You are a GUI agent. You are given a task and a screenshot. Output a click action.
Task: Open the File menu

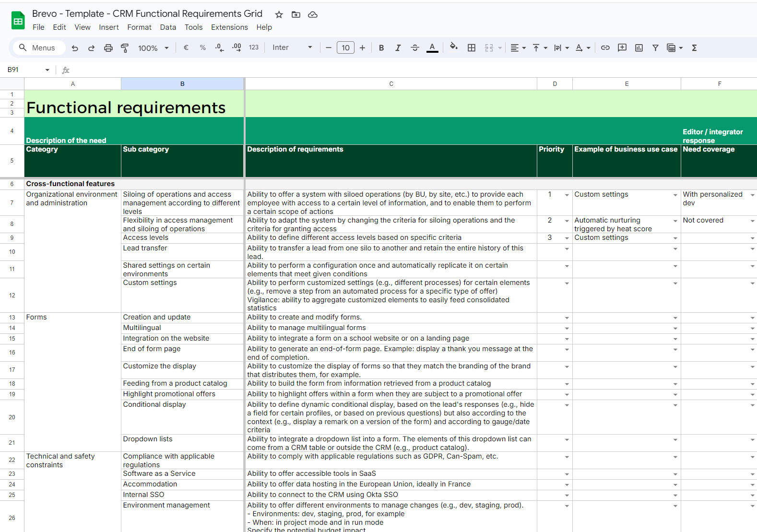pos(38,27)
